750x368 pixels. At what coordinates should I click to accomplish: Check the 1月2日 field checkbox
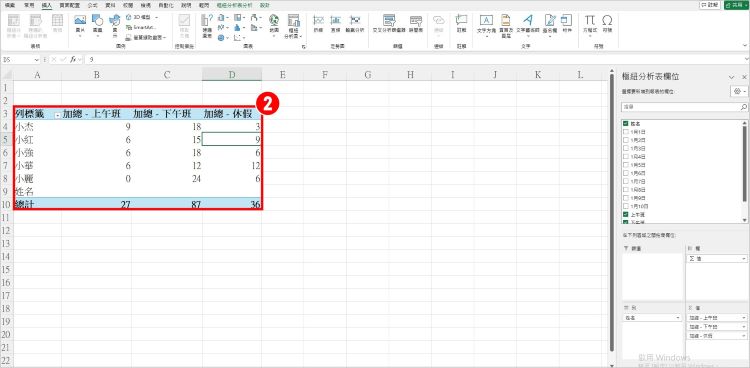click(626, 140)
